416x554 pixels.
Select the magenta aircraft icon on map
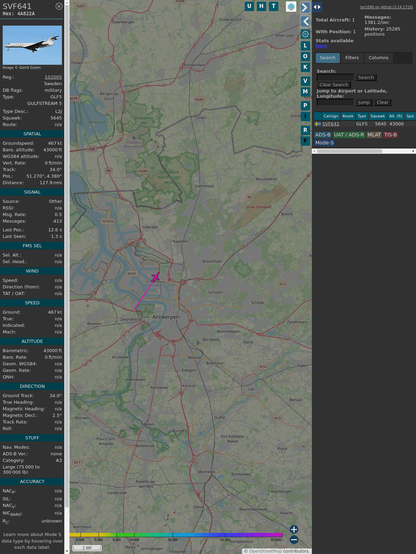coord(155,278)
